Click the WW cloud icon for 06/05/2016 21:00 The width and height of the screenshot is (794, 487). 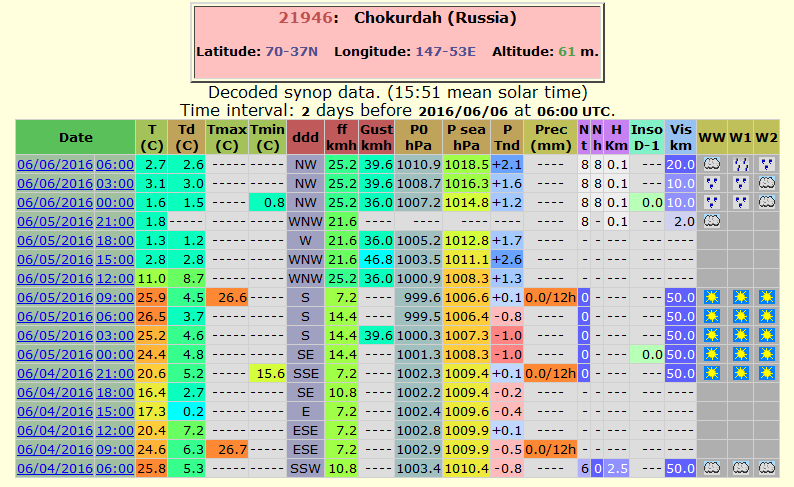[x=711, y=221]
